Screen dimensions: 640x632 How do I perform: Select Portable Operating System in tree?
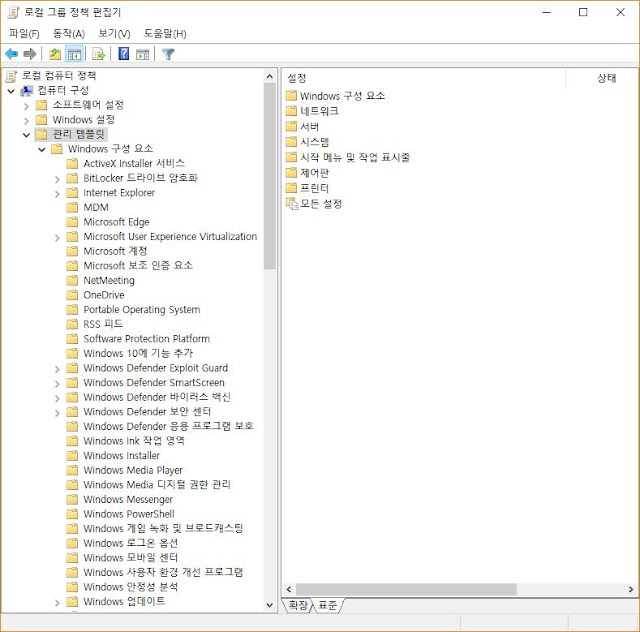(x=142, y=309)
